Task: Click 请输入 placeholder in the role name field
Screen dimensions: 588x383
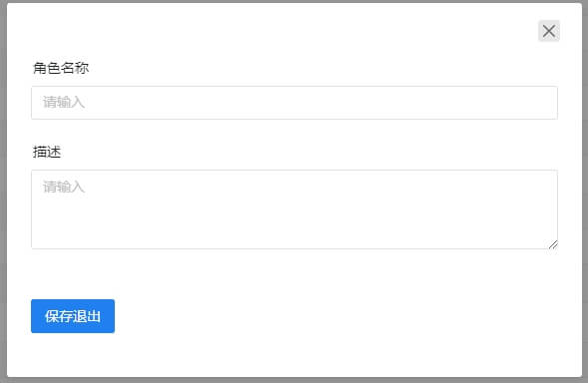Action: click(x=64, y=103)
